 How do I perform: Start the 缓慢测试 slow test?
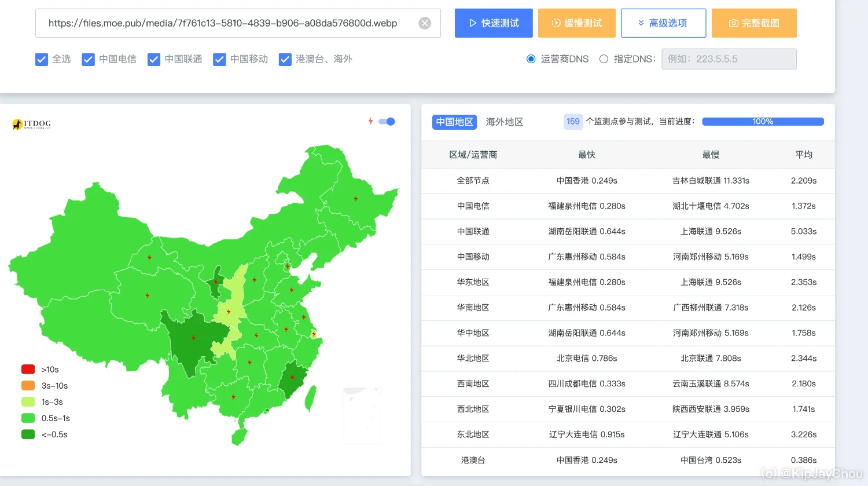click(x=576, y=23)
